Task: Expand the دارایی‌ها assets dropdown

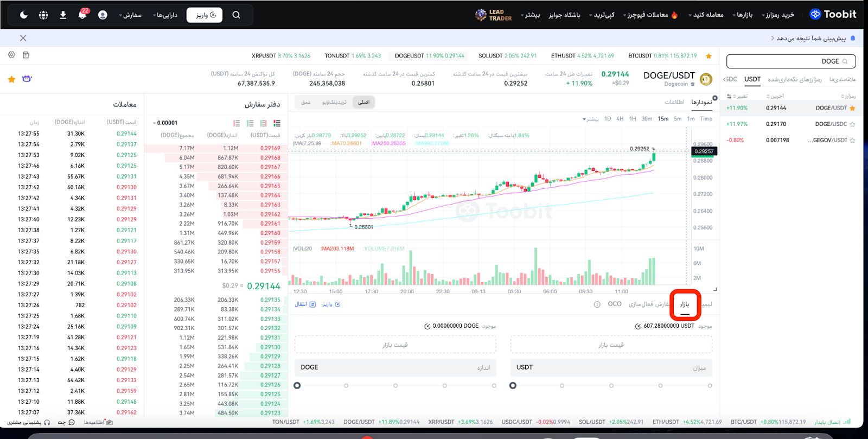Action: tap(165, 15)
